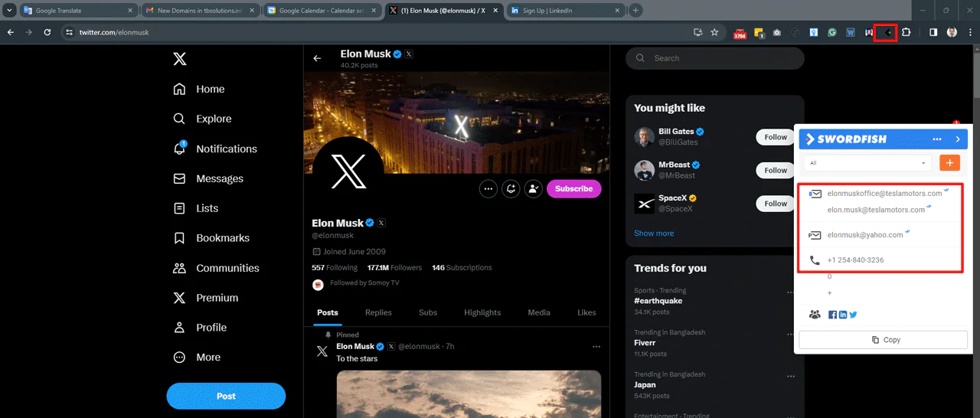Viewport: 980px width, 418px height.
Task: Open Elon Musk's profile picture
Action: [x=348, y=172]
